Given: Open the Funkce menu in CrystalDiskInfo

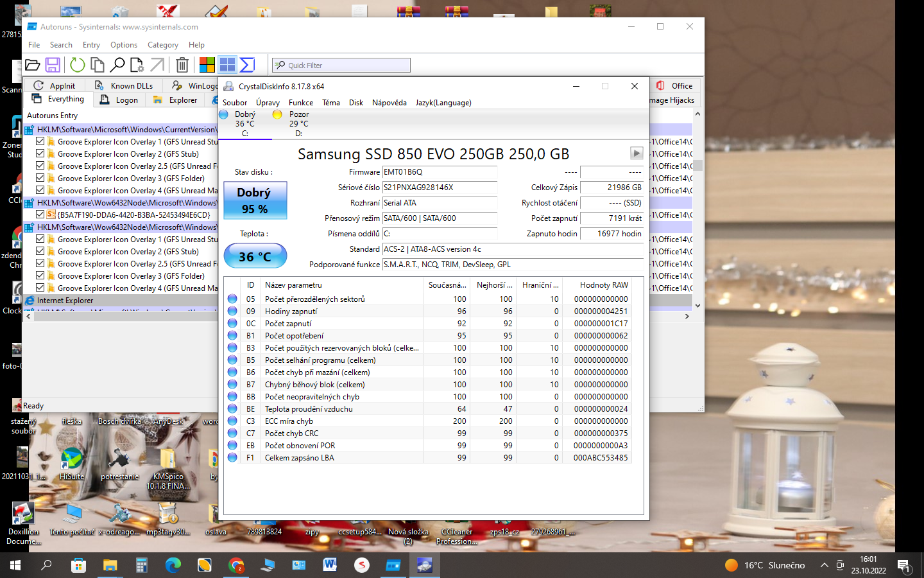Looking at the screenshot, I should [x=300, y=103].
